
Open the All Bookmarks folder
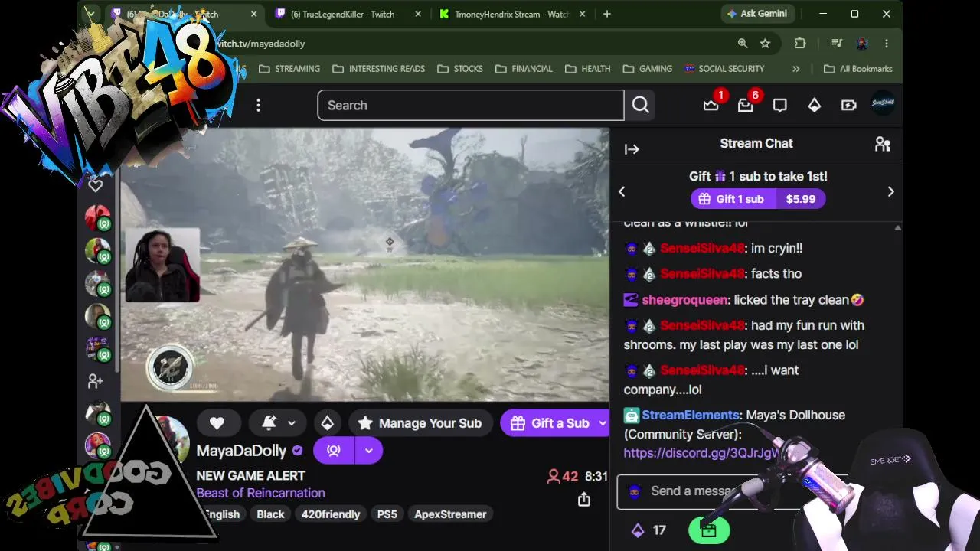[x=857, y=69]
